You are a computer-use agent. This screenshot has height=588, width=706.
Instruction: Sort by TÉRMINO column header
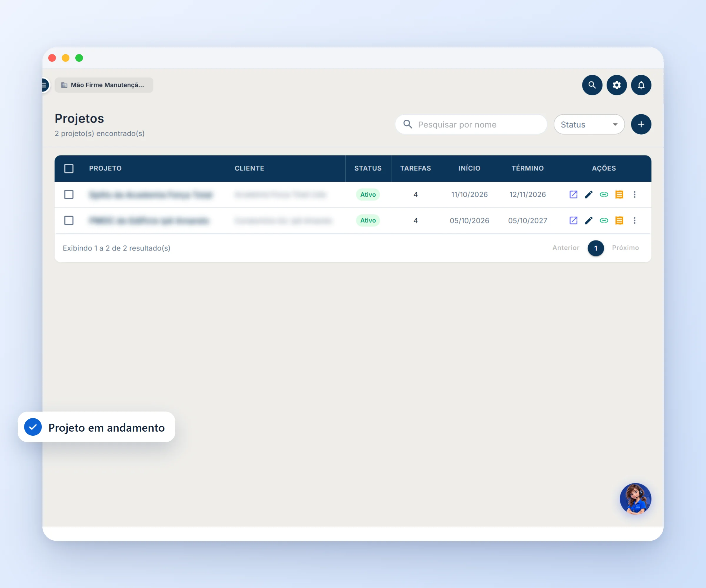pos(527,168)
